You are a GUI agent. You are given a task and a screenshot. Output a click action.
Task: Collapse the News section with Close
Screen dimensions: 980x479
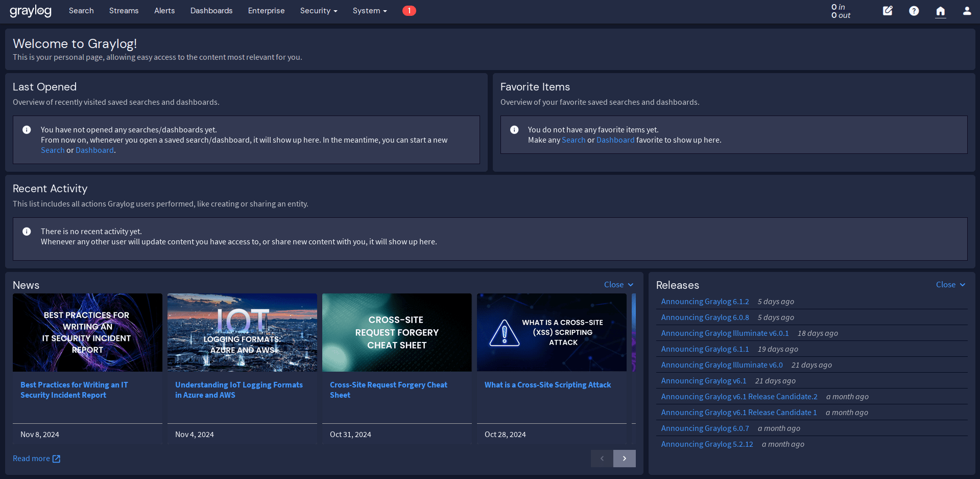(618, 285)
